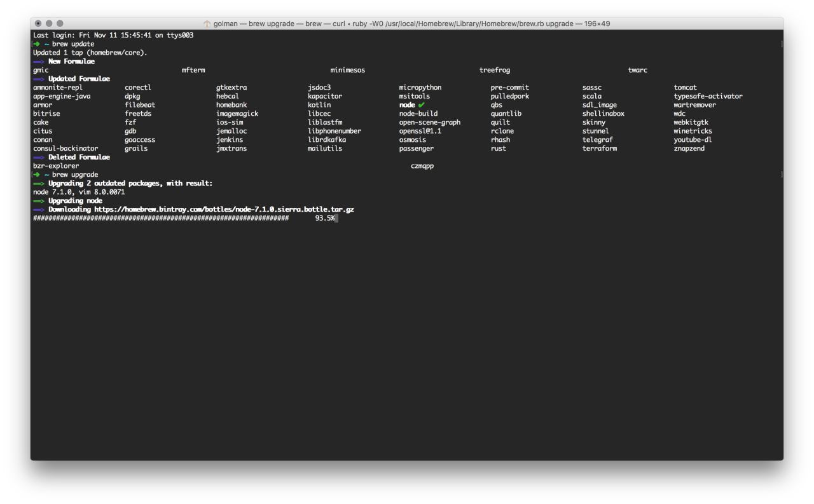Click the 'jsdoc3' entry

[319, 88]
